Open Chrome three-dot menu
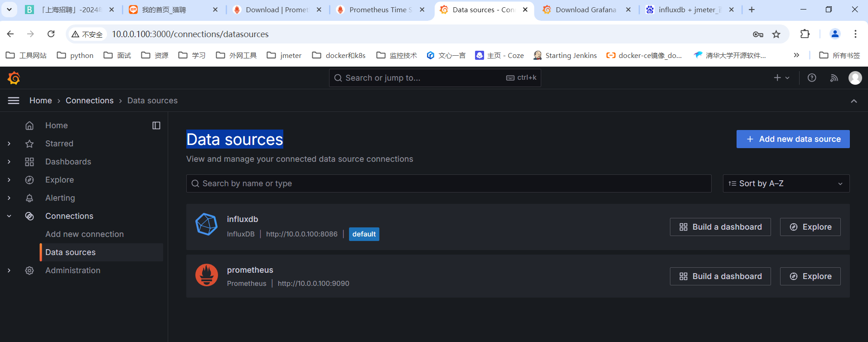 (855, 34)
